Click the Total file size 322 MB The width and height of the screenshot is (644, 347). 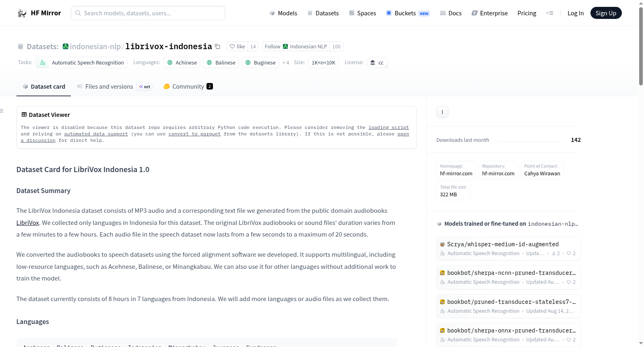[x=453, y=191]
